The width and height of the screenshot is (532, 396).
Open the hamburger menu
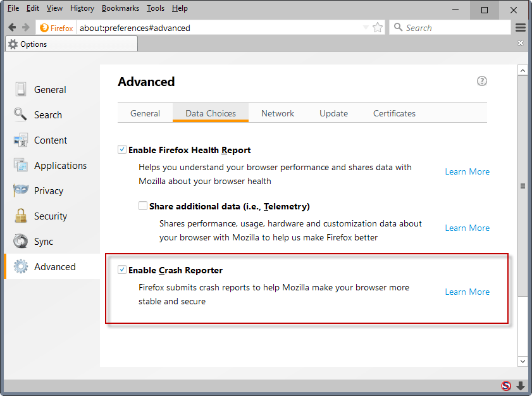(521, 27)
